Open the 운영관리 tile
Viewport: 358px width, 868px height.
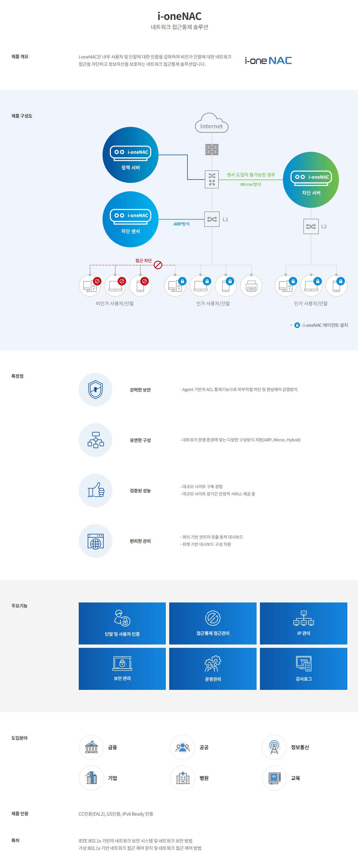tap(213, 669)
